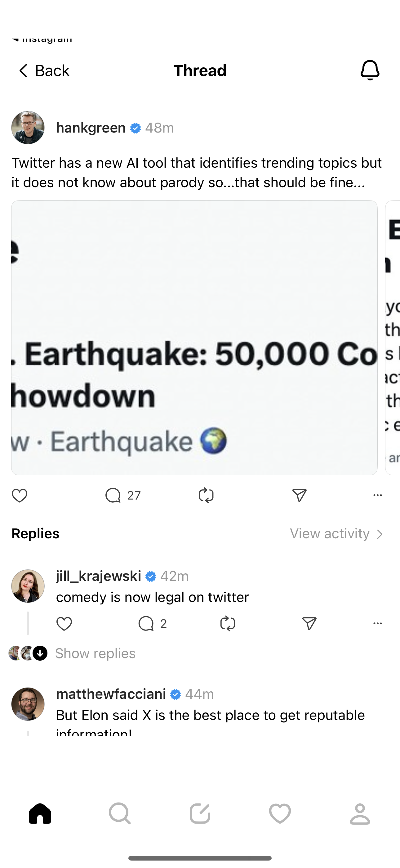Tap the compose new thread icon

200,813
